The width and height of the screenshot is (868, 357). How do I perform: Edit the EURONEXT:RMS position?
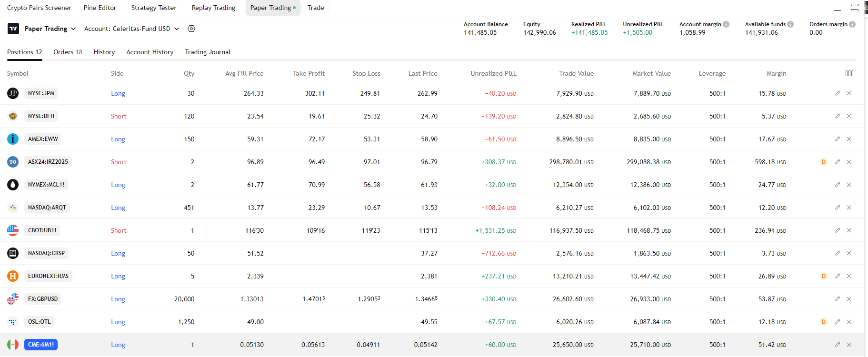click(x=838, y=276)
